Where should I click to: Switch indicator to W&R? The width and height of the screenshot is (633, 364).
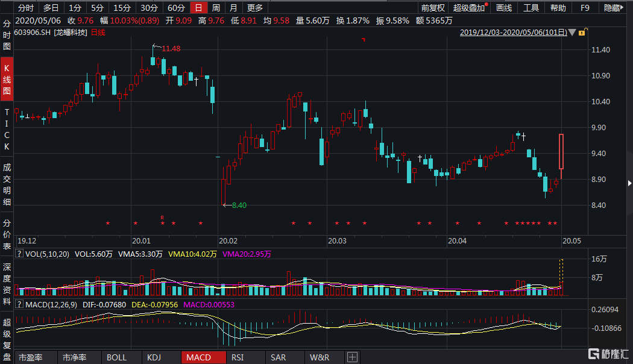click(x=320, y=357)
